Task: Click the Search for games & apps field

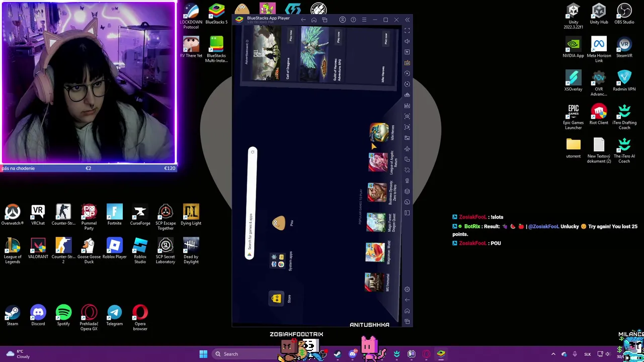Action: (x=251, y=204)
